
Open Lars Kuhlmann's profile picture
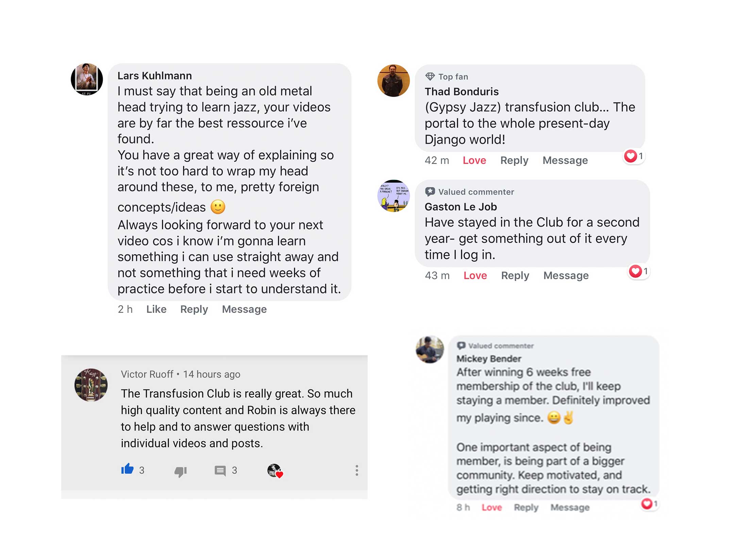[x=87, y=79]
